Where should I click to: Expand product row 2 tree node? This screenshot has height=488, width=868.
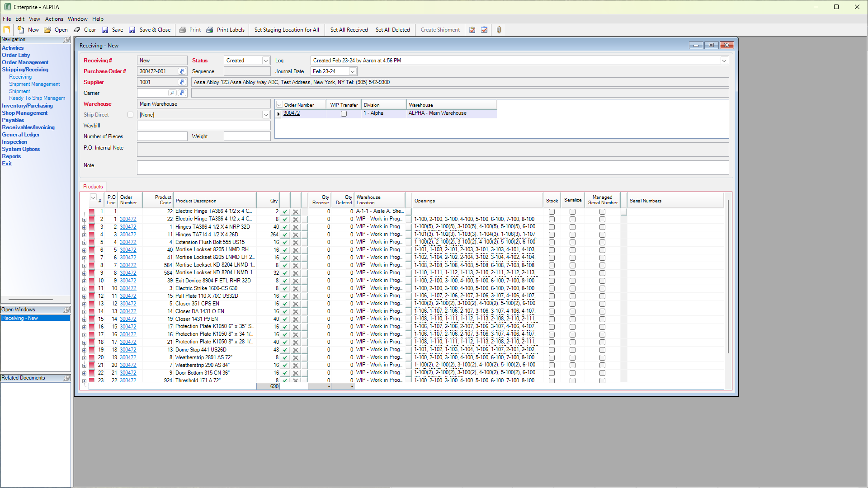tap(84, 219)
